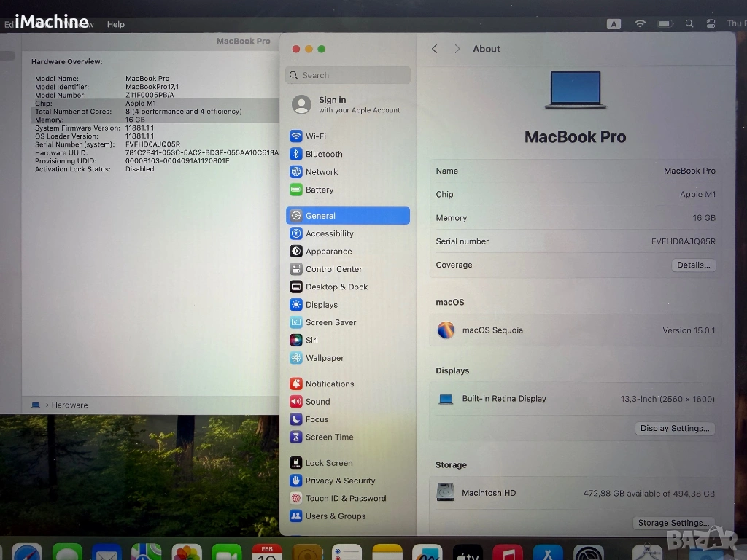Screen dimensions: 747x560
Task: Go to Accessibility settings
Action: tap(329, 233)
